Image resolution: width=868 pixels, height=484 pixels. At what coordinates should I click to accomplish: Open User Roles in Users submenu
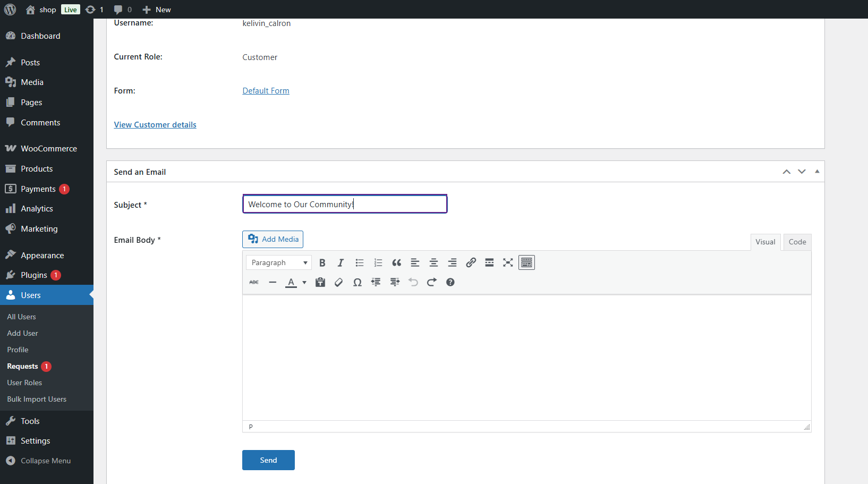point(24,383)
